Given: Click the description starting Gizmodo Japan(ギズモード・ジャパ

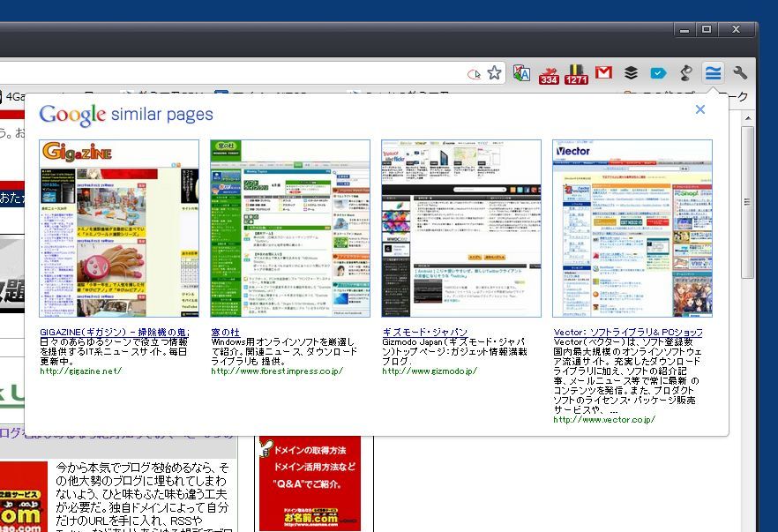Looking at the screenshot, I should [x=454, y=352].
